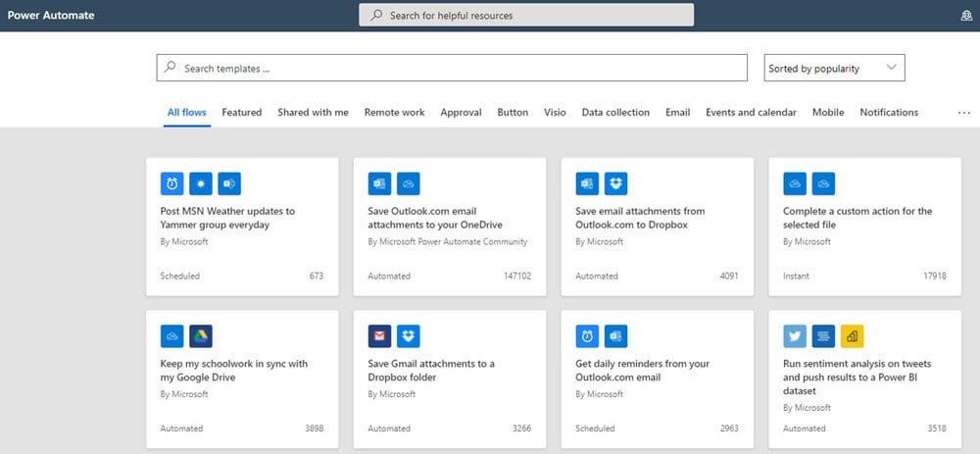Viewport: 980px width, 454px height.
Task: Click second OneDrive icon on Complete custom action card
Action: pyautogui.click(x=823, y=183)
